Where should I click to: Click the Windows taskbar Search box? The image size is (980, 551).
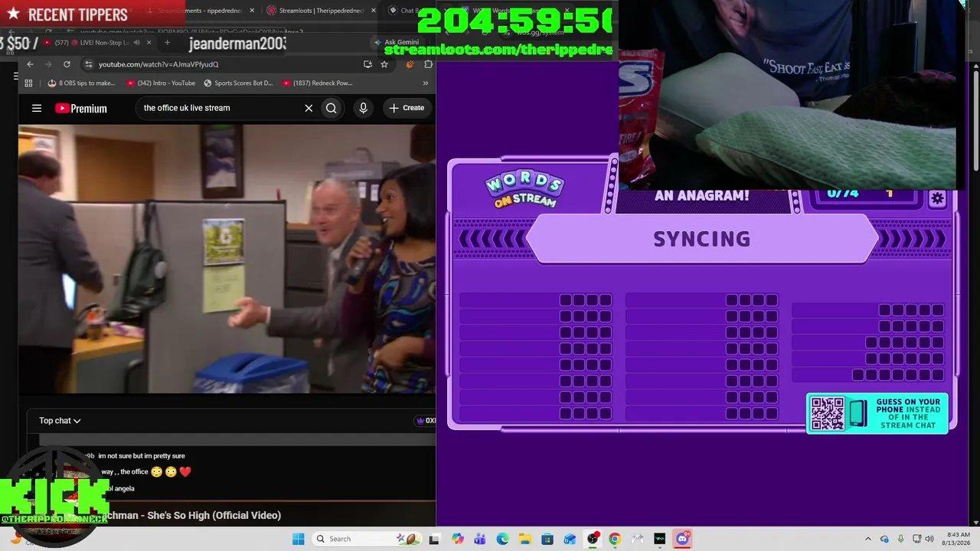tap(365, 539)
